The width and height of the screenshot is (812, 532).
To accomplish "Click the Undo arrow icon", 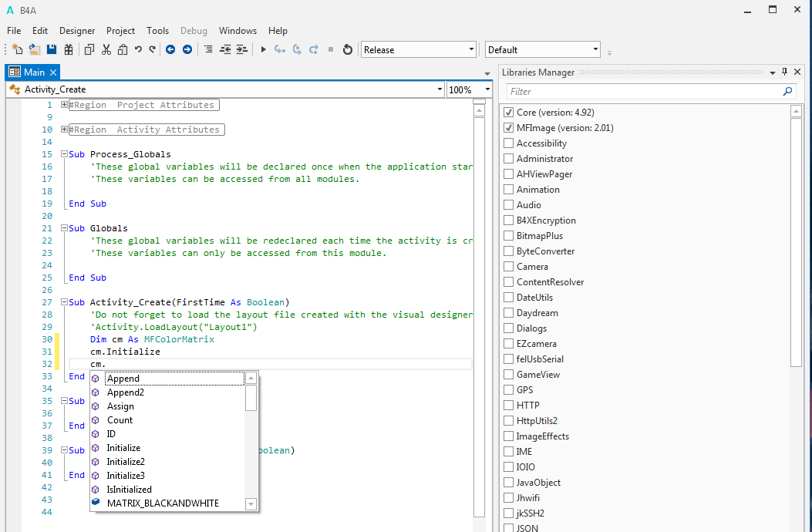I will tap(138, 49).
